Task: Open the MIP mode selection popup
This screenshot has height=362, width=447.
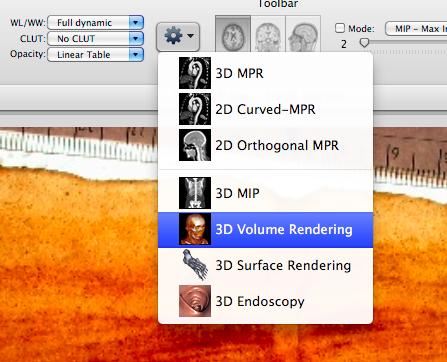Action: click(x=416, y=29)
